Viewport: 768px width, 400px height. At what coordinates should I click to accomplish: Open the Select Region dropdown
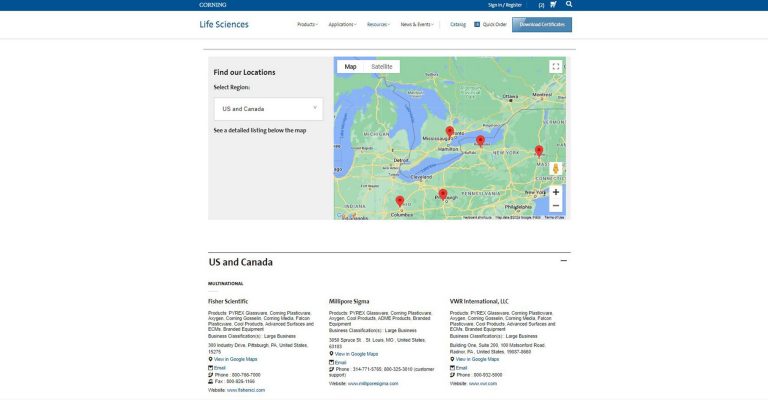pos(268,109)
